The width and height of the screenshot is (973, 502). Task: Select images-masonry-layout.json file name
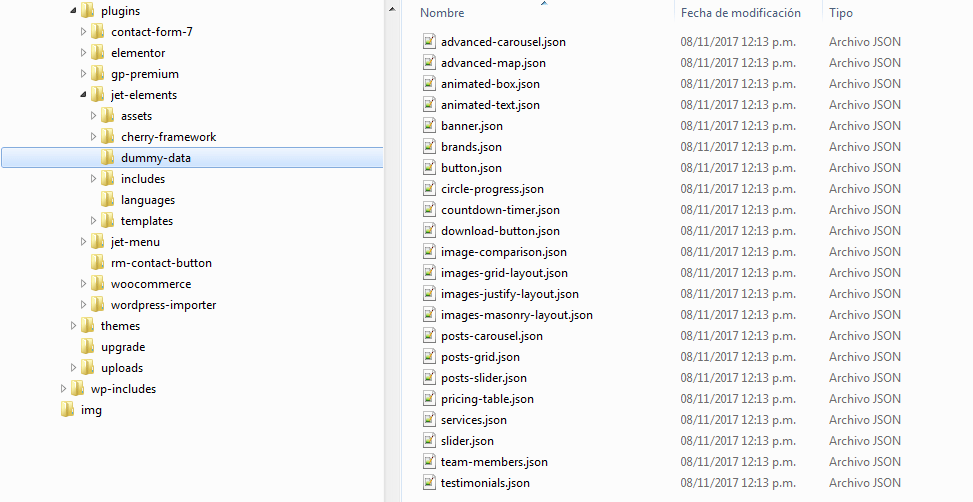516,315
